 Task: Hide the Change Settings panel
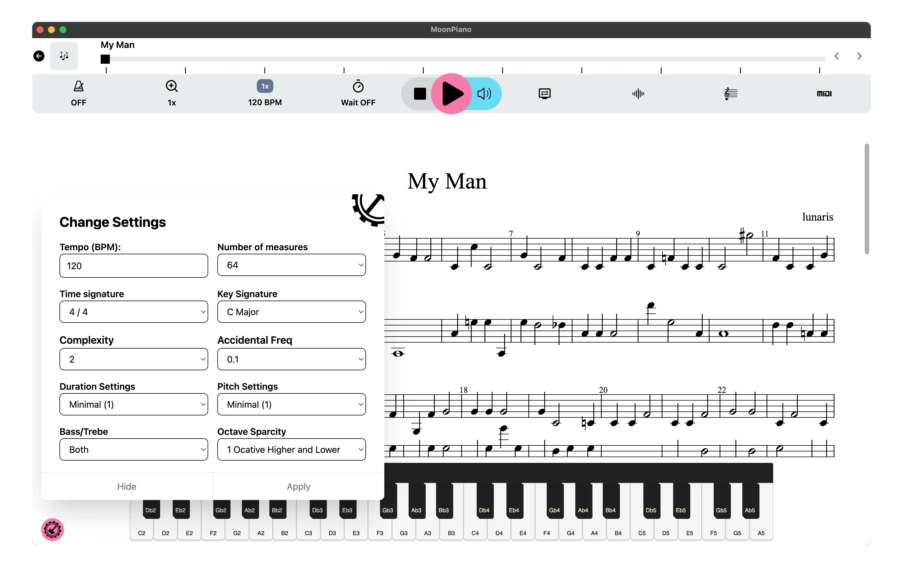point(127,486)
